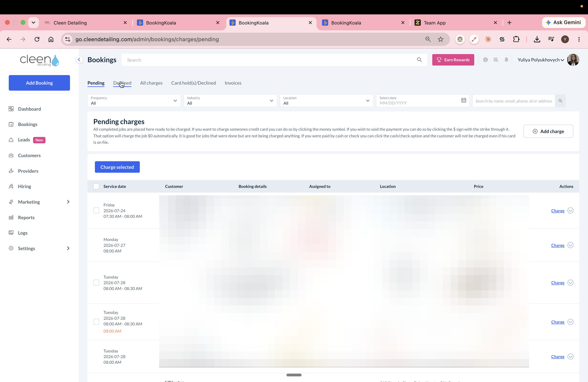The image size is (588, 382).
Task: Open Chrome three-dot menu
Action: (579, 39)
